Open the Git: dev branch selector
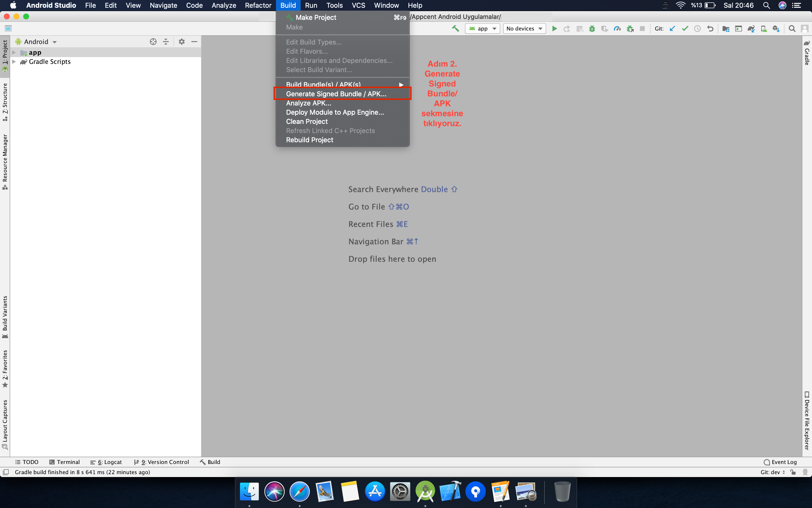This screenshot has height=508, width=812. tap(772, 472)
